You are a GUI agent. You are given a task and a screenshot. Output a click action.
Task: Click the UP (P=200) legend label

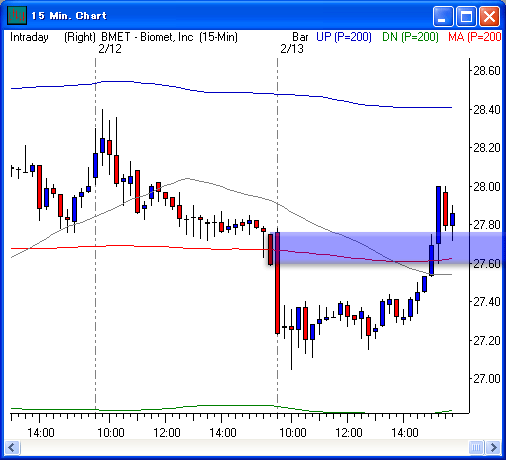pyautogui.click(x=344, y=37)
